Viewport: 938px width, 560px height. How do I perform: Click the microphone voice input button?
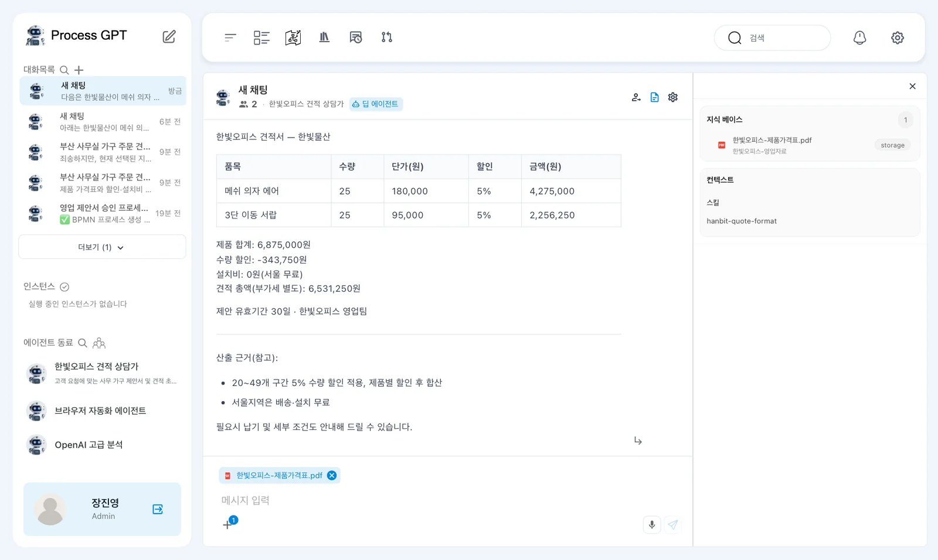pyautogui.click(x=652, y=524)
